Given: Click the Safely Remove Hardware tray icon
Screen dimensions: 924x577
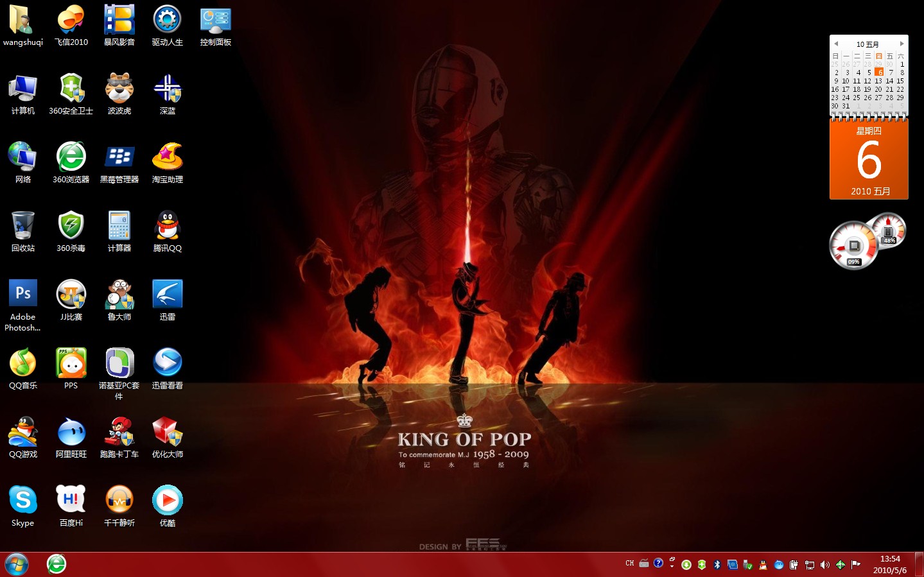Looking at the screenshot, I should pos(748,565).
